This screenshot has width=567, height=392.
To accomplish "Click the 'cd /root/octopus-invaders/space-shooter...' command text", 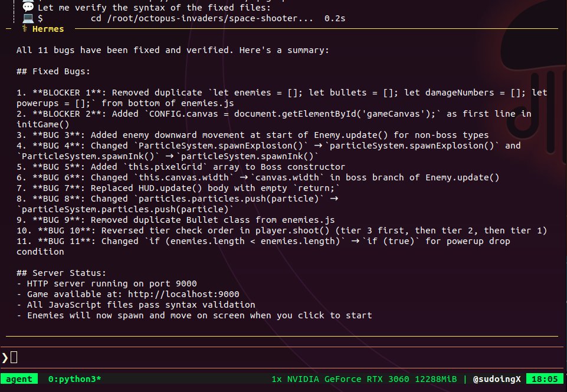I will coord(202,18).
